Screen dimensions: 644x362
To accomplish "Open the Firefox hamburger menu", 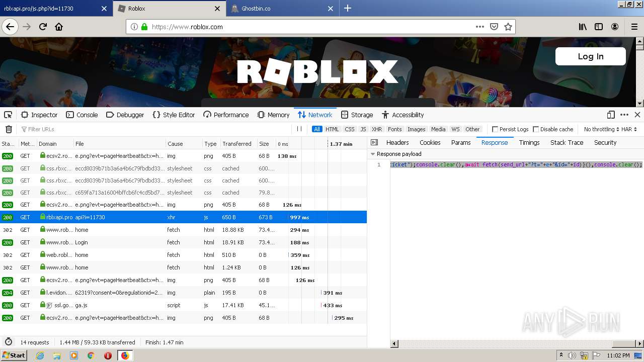I will [x=634, y=27].
